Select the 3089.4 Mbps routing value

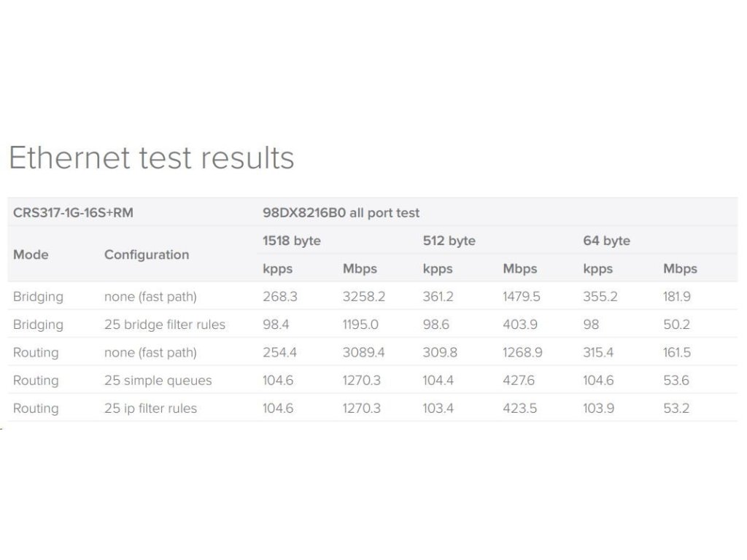coord(364,353)
